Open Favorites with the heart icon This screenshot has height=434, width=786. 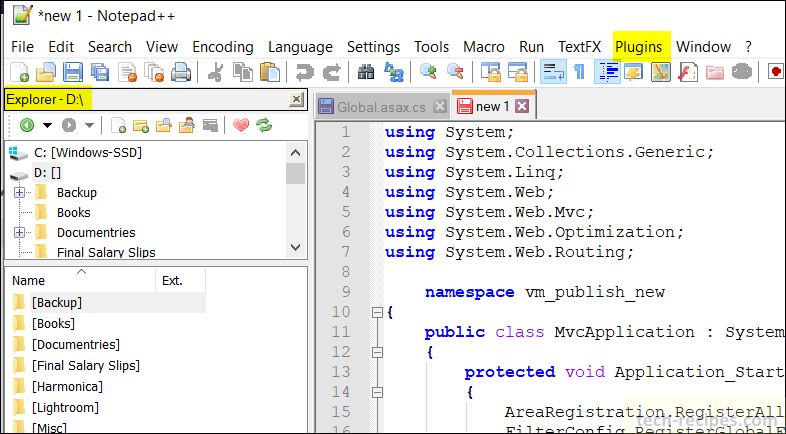pos(241,125)
